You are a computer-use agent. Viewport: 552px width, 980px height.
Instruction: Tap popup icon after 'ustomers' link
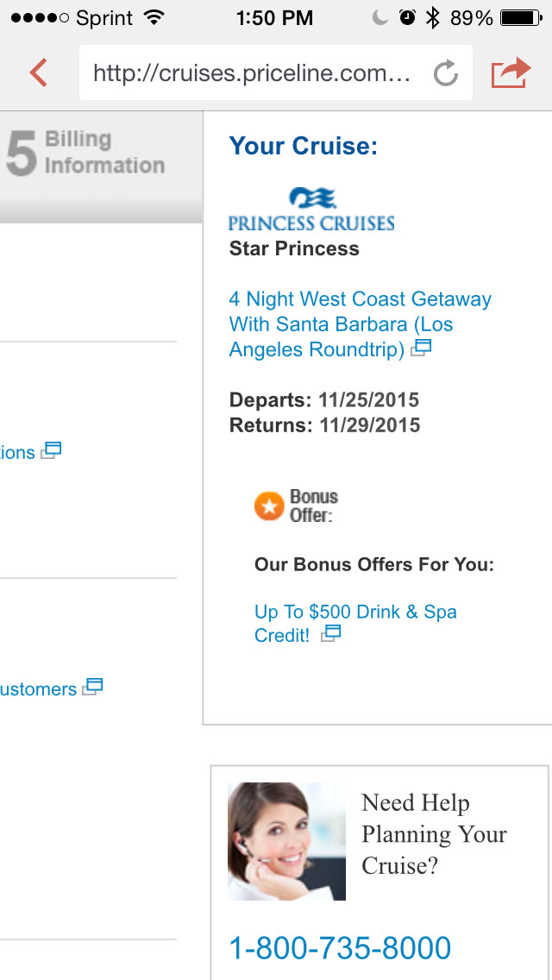[x=92, y=688]
